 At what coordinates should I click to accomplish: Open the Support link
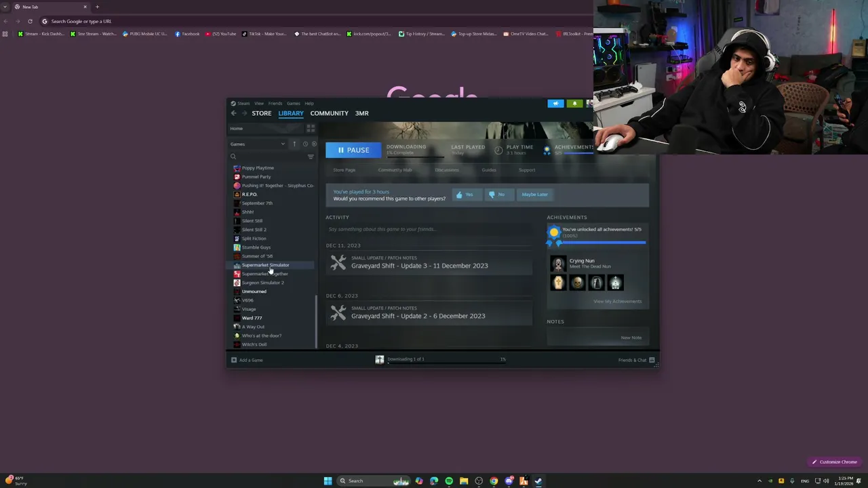tap(527, 170)
